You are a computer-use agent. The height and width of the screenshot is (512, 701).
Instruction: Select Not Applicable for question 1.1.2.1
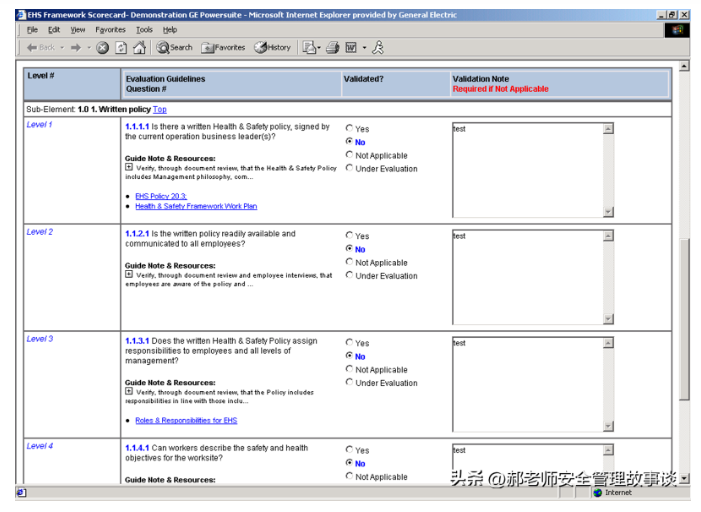[x=349, y=262]
